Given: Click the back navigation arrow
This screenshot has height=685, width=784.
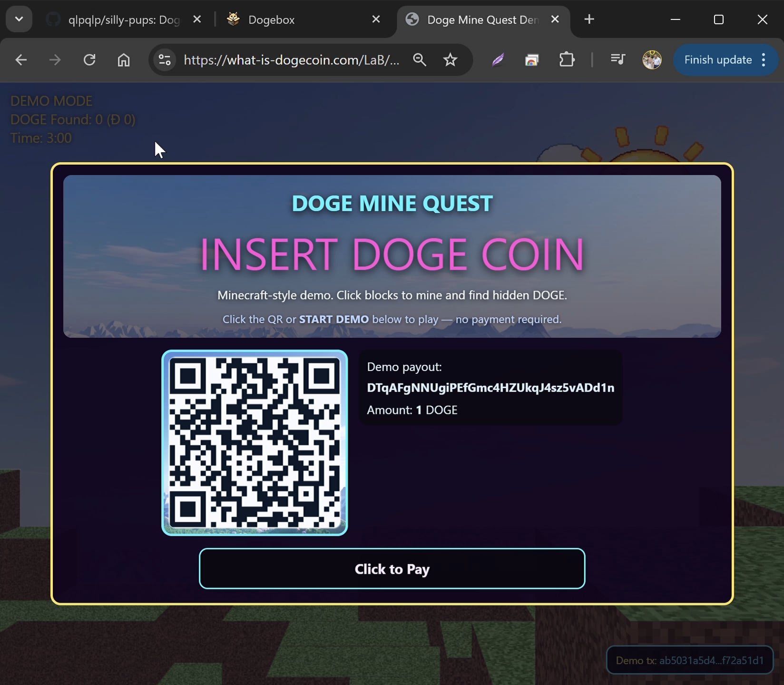Looking at the screenshot, I should (21, 60).
